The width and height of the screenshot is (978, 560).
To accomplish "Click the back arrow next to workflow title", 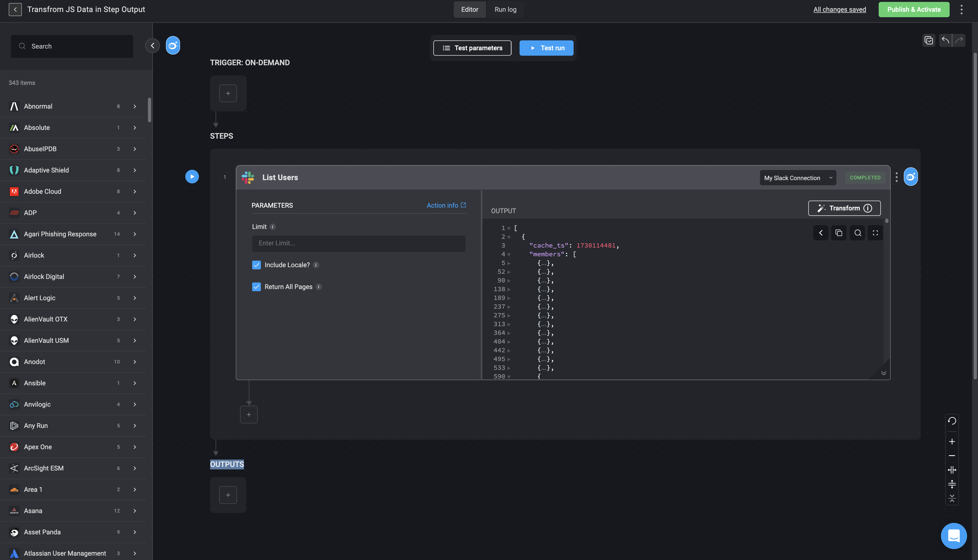I will [15, 9].
